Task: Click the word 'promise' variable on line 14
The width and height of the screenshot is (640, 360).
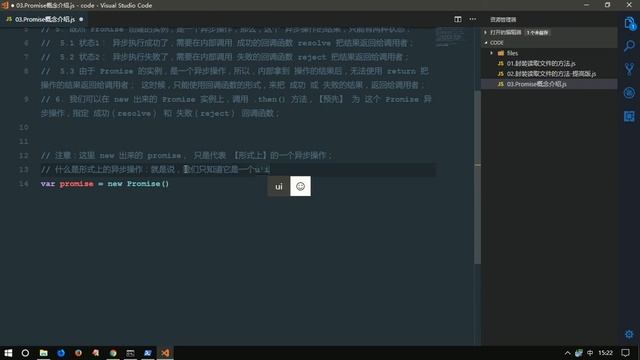Action: pyautogui.click(x=76, y=184)
